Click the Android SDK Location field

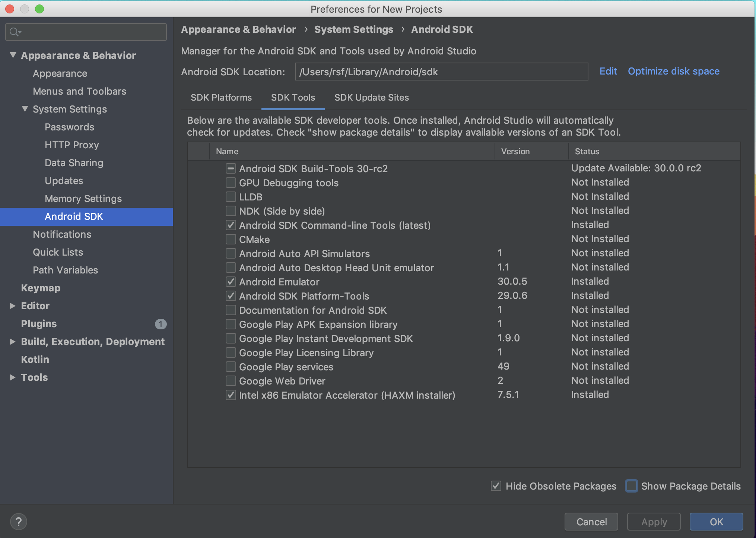pyautogui.click(x=442, y=72)
